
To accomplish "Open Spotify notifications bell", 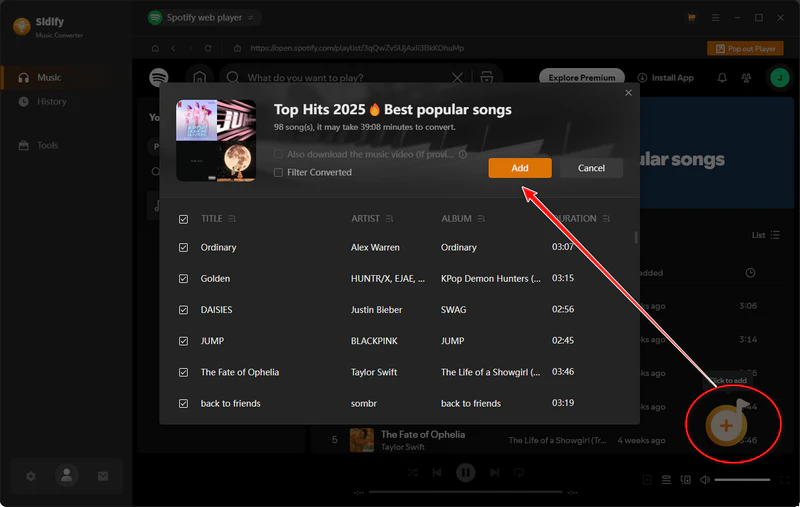I will click(x=722, y=78).
